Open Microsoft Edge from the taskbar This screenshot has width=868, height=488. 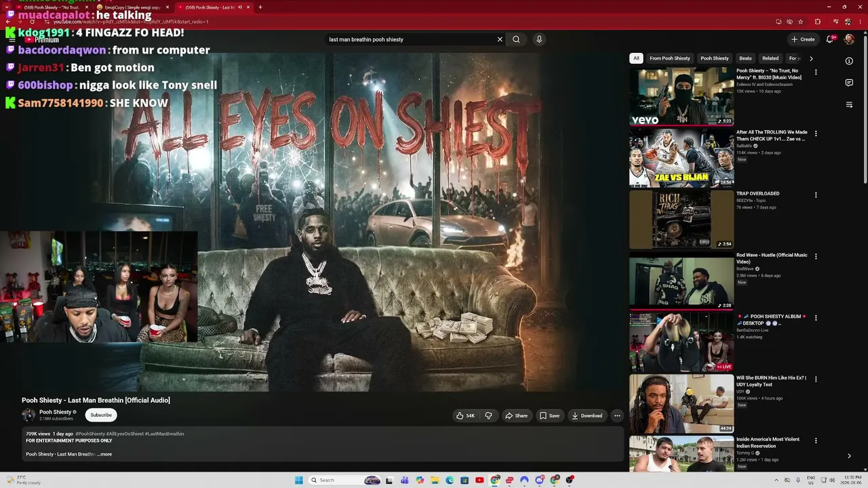point(450,481)
